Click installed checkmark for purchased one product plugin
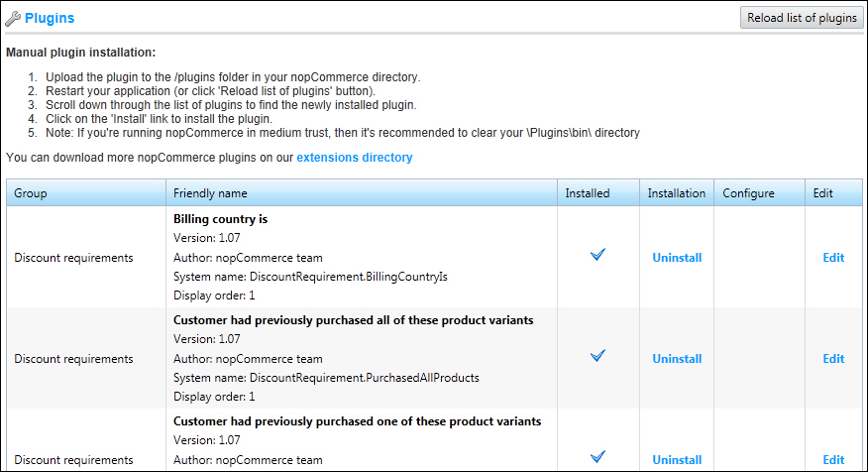 coord(597,457)
